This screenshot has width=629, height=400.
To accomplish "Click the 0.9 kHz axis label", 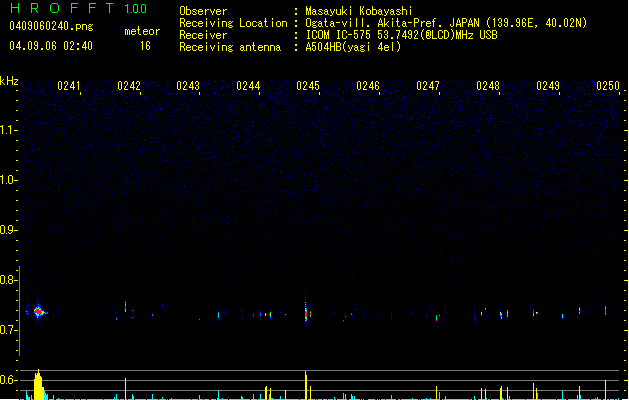I will pos(8,230).
